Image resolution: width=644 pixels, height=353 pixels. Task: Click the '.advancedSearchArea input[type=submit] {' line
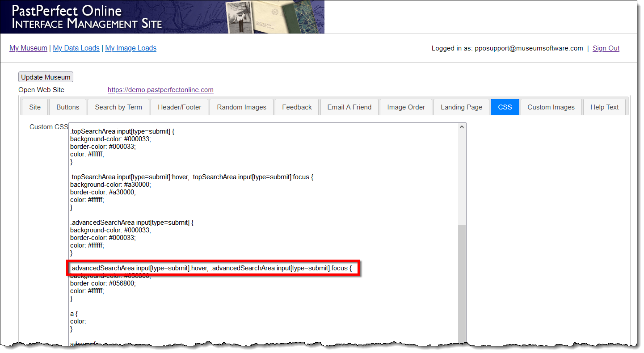[131, 222]
